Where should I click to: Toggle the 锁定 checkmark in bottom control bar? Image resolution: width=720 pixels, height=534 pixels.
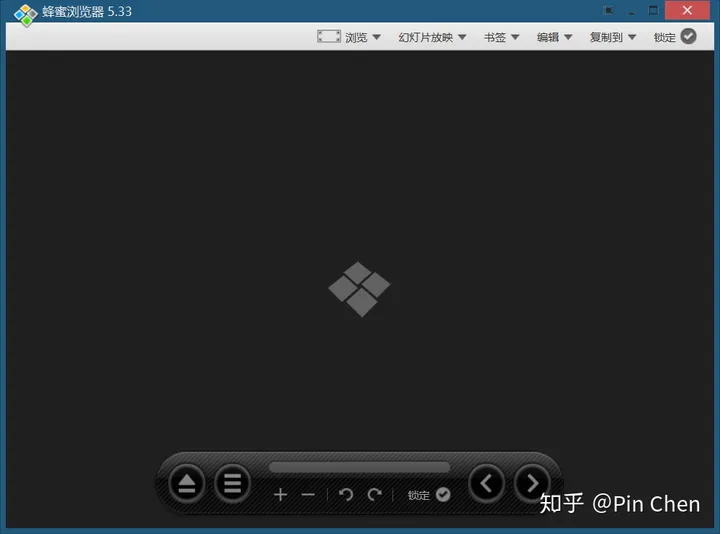[x=443, y=494]
